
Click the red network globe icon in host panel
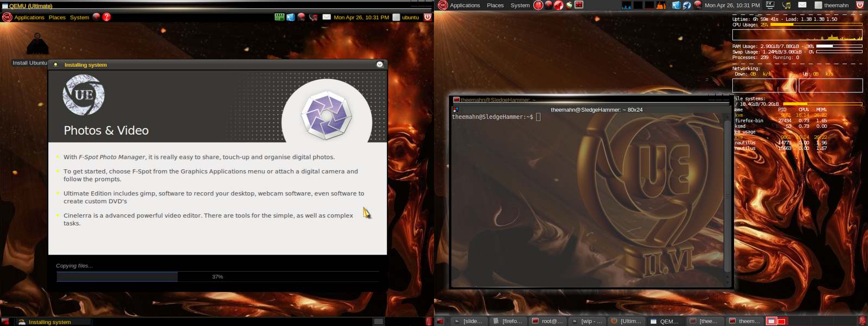[x=697, y=5]
